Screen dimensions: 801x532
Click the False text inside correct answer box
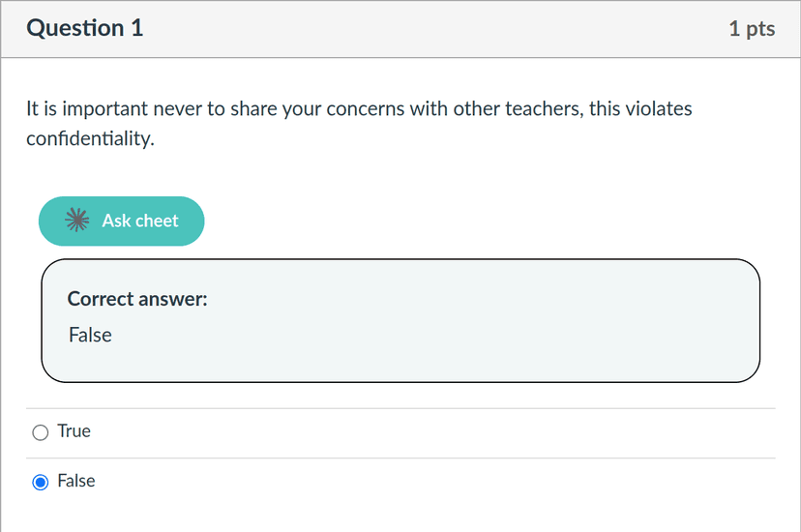[x=90, y=335]
